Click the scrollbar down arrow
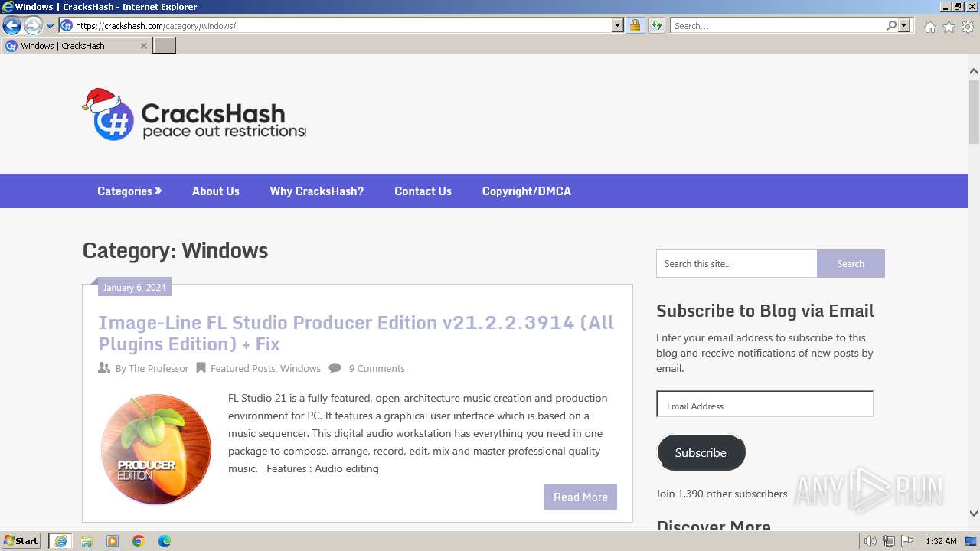The image size is (980, 551). [974, 514]
